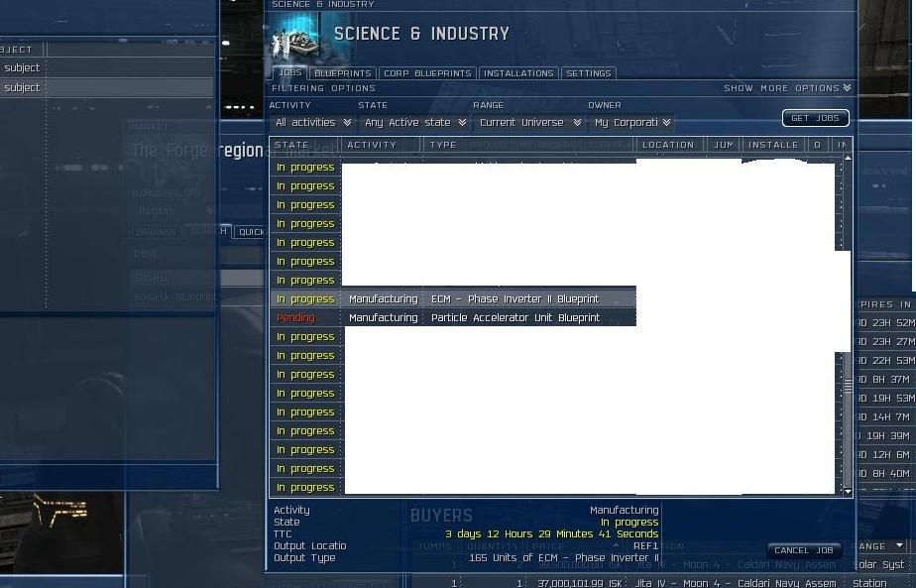
Task: Sort jobs by Location column header
Action: click(670, 145)
